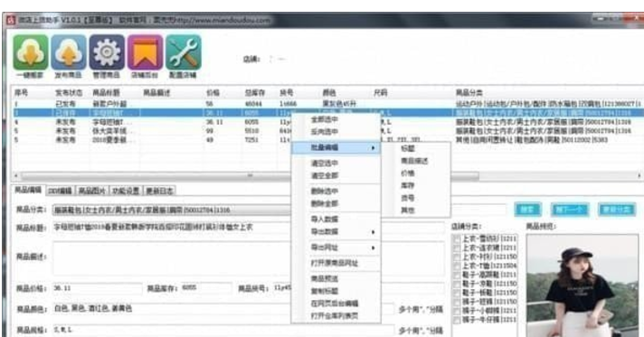Select the table row priced 99
This screenshot has width=644, height=337.
click(327, 131)
